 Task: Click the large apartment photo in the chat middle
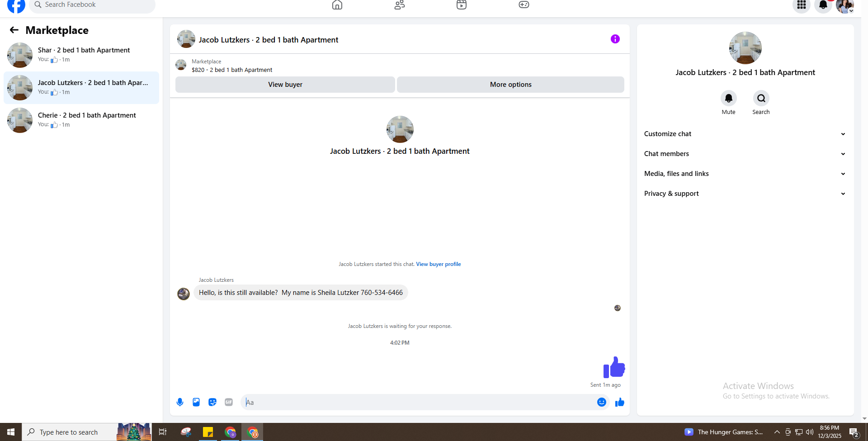[400, 129]
